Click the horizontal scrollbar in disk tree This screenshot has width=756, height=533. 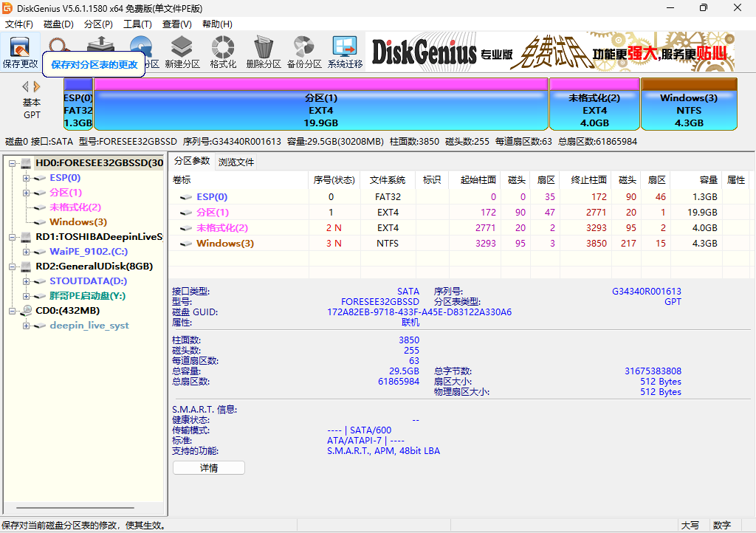click(x=75, y=508)
